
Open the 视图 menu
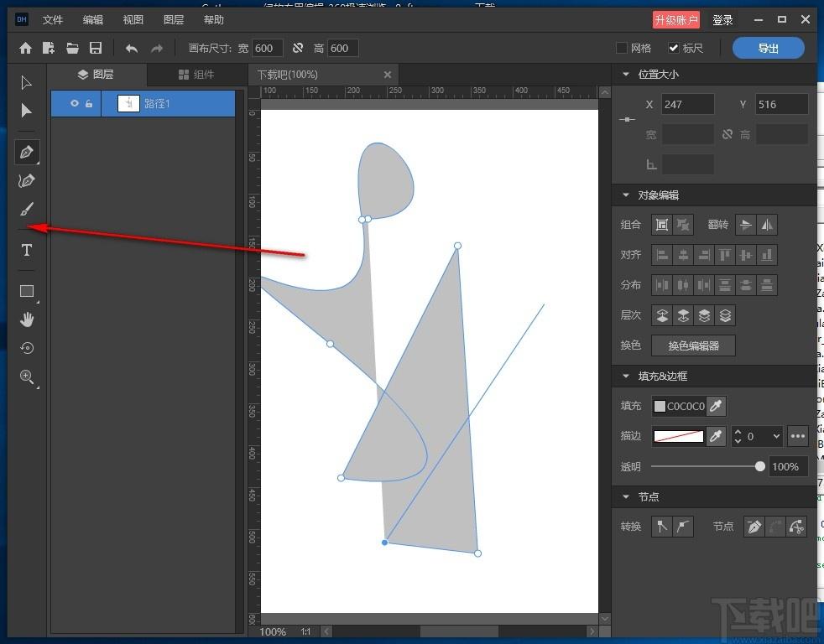(133, 20)
